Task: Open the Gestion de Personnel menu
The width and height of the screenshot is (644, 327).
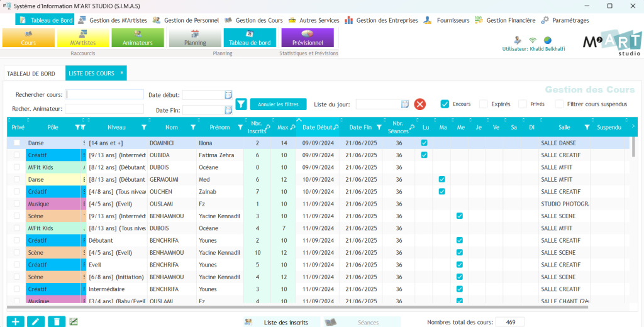Action: [x=186, y=20]
